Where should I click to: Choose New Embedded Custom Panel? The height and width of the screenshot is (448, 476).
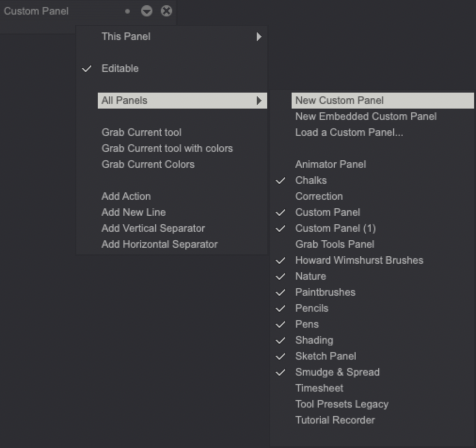pyautogui.click(x=366, y=116)
